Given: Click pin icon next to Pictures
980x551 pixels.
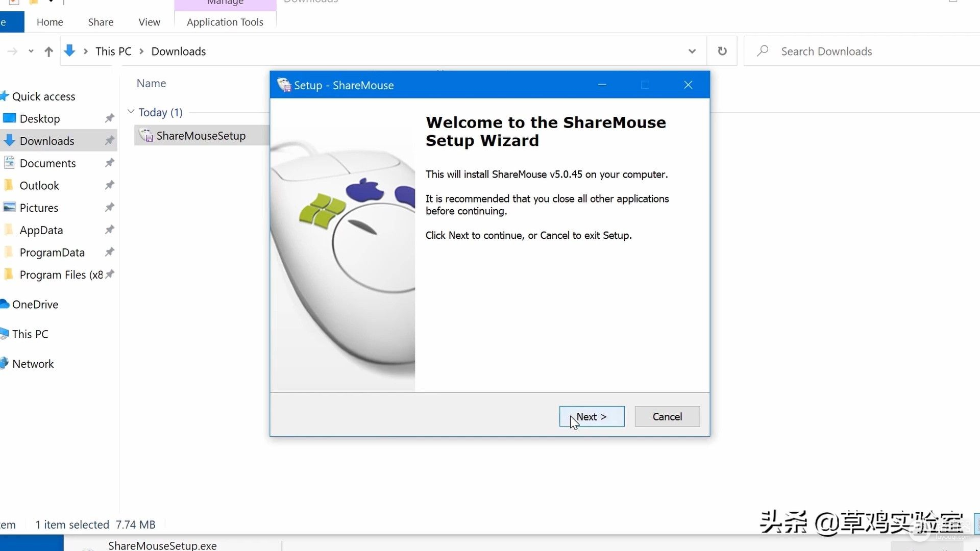Looking at the screenshot, I should (x=109, y=208).
